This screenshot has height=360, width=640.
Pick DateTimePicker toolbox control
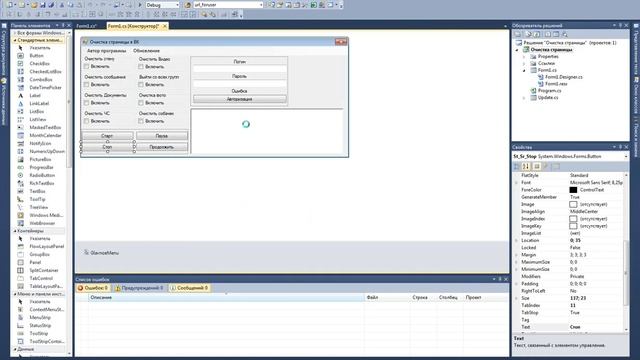pos(45,87)
